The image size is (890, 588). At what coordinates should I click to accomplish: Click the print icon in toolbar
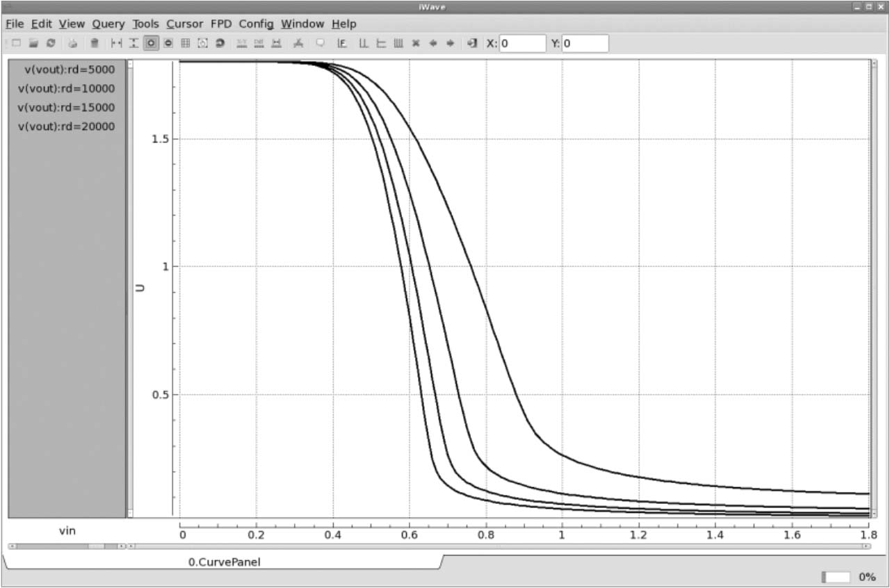[x=72, y=43]
